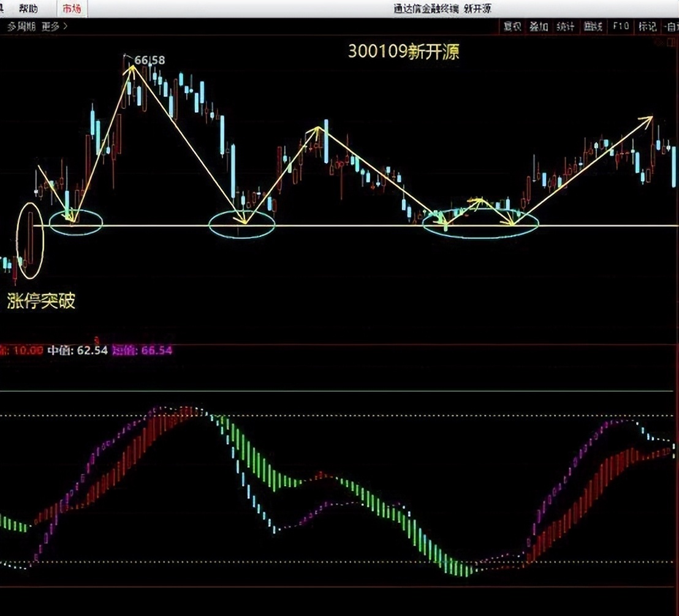Screen dimensions: 679x616
Task: Click the 通达信金融终端 新开源 window title
Action: click(x=442, y=9)
